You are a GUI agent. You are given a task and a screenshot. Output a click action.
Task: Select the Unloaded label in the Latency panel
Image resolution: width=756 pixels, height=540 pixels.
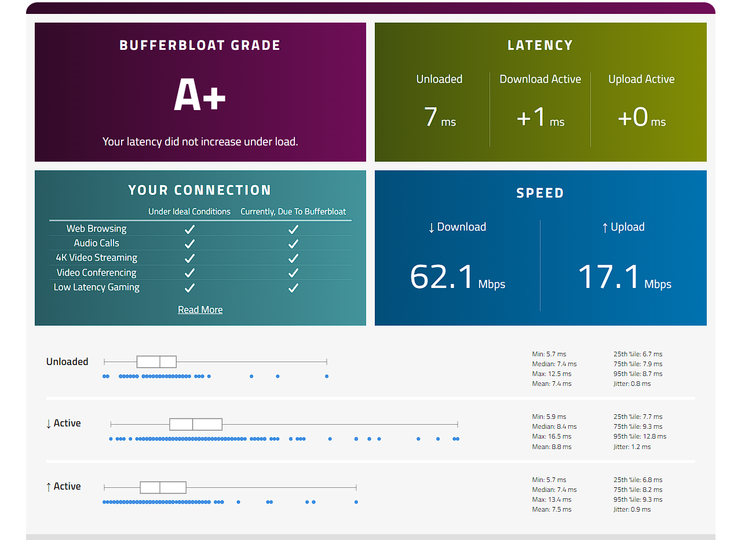click(x=439, y=79)
